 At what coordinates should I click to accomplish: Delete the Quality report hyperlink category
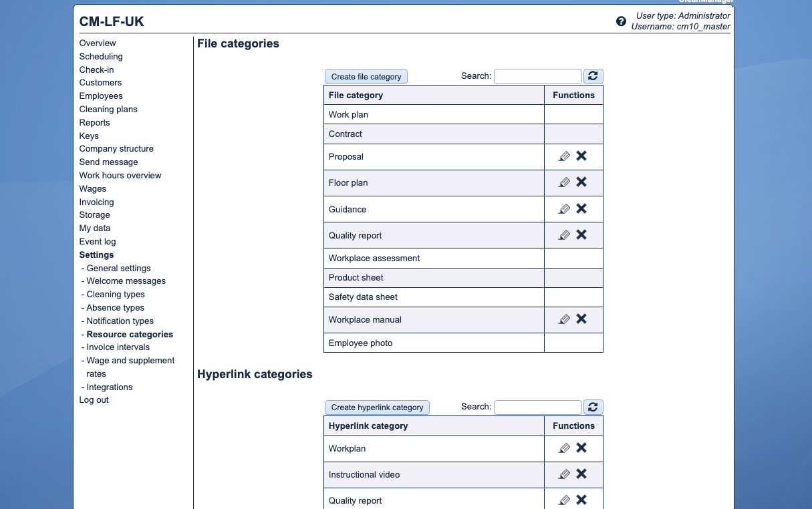click(x=581, y=499)
